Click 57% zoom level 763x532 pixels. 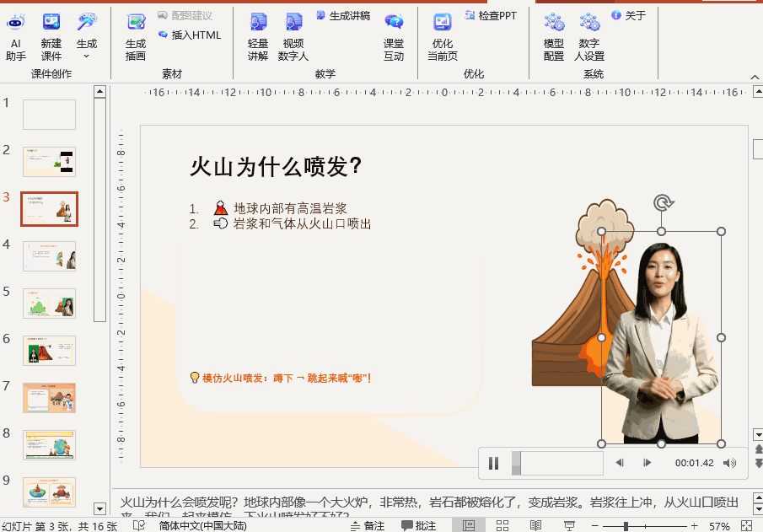coord(719,526)
